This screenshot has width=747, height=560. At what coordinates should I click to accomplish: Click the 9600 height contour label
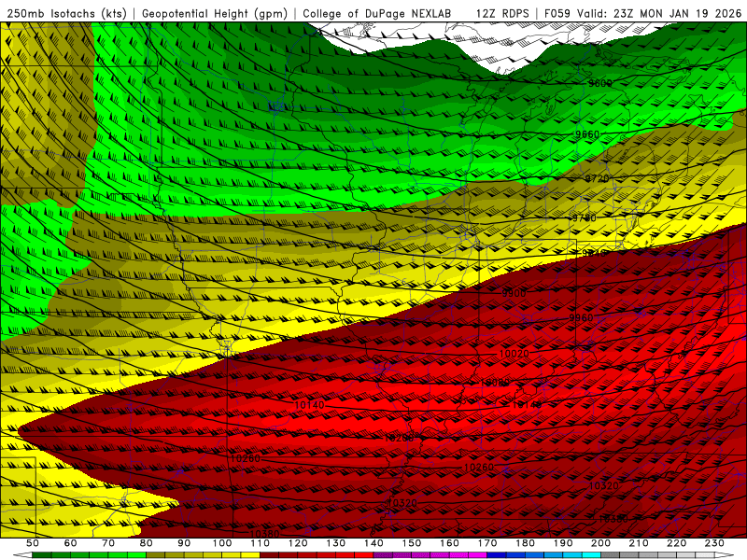599,84
